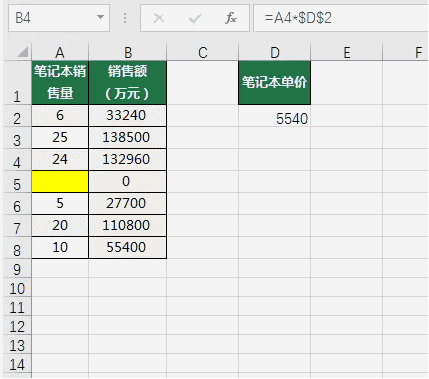Select row 4 header

pos(17,160)
